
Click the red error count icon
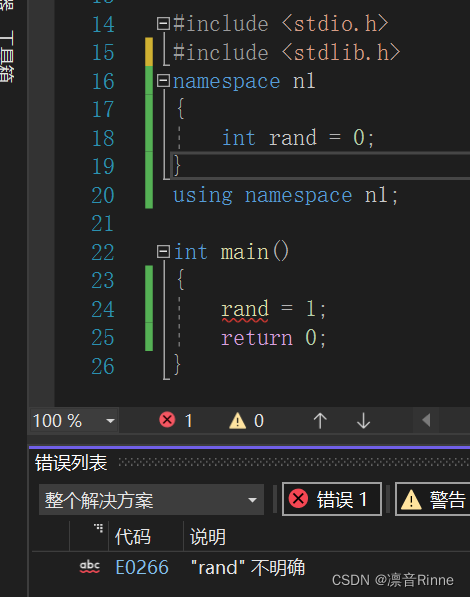coord(167,420)
